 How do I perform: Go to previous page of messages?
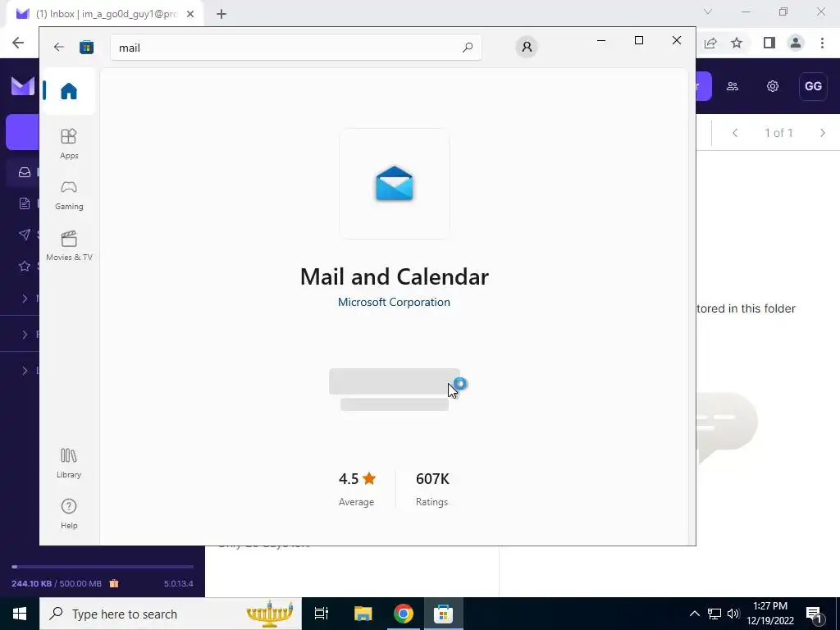735,133
